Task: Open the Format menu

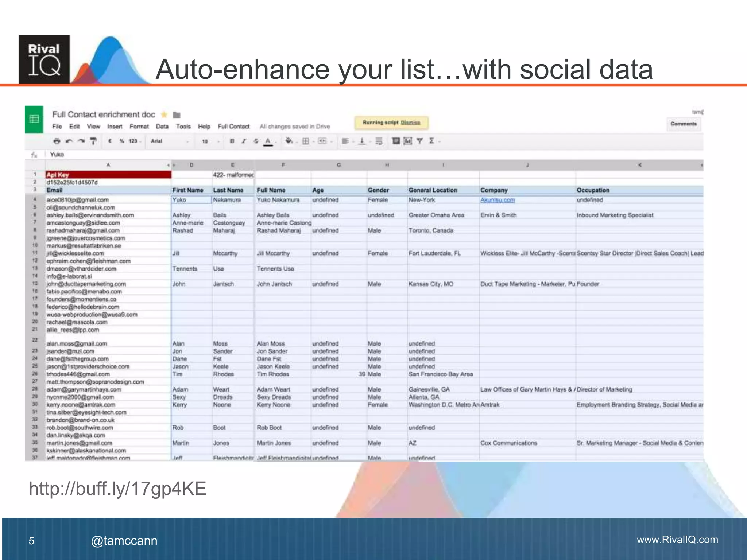Action: [x=139, y=127]
